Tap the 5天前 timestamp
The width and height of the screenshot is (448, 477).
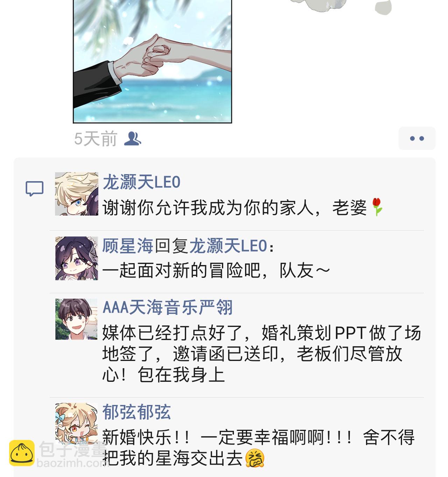96,139
